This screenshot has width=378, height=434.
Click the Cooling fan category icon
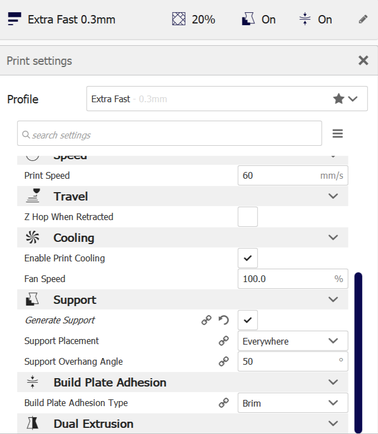[32, 237]
